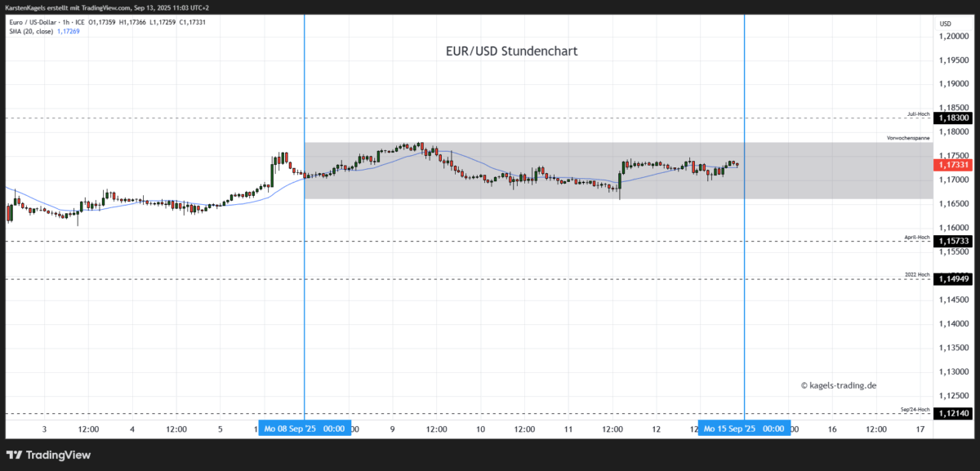
Task: Click the red current price label 1,17331
Action: click(x=954, y=166)
